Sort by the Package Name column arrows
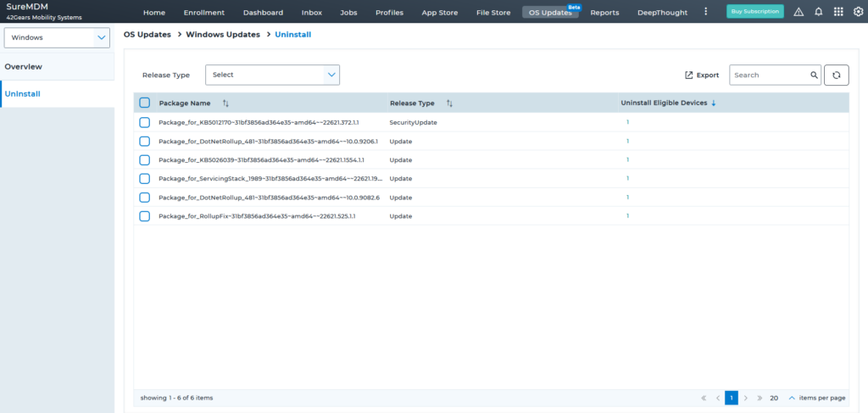This screenshot has width=868, height=413. pos(225,103)
